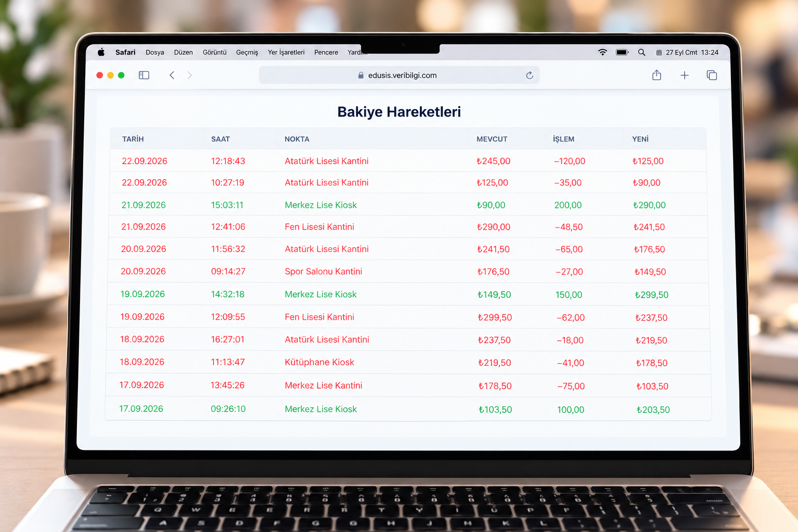This screenshot has width=798, height=532.
Task: Select the ₺299,50 new balance cell
Action: (651, 295)
